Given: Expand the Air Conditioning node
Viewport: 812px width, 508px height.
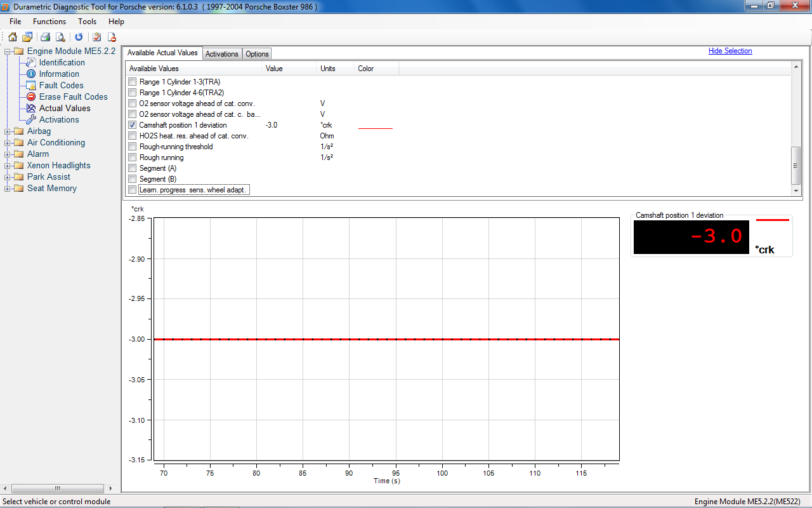Looking at the screenshot, I should [x=8, y=142].
